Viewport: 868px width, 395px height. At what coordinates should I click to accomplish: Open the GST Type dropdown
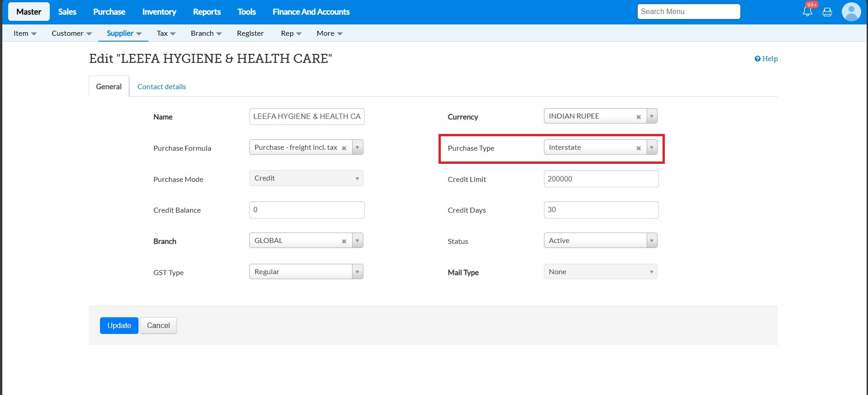306,272
